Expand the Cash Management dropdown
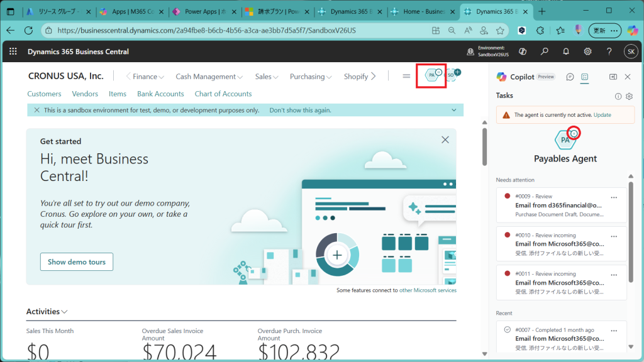Viewport: 644px width, 362px height. (209, 77)
